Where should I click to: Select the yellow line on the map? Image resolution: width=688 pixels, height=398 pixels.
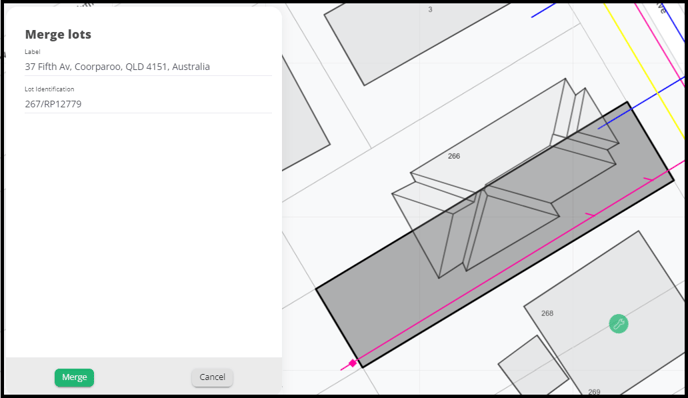(644, 70)
